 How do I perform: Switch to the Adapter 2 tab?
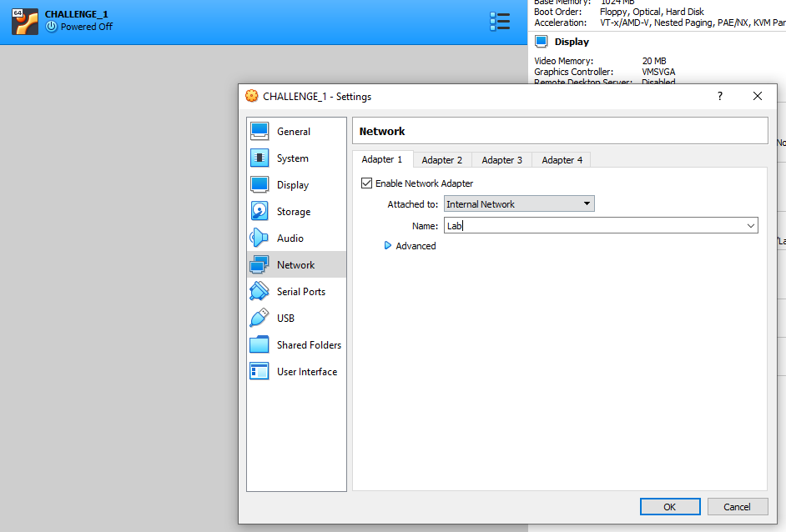[441, 160]
